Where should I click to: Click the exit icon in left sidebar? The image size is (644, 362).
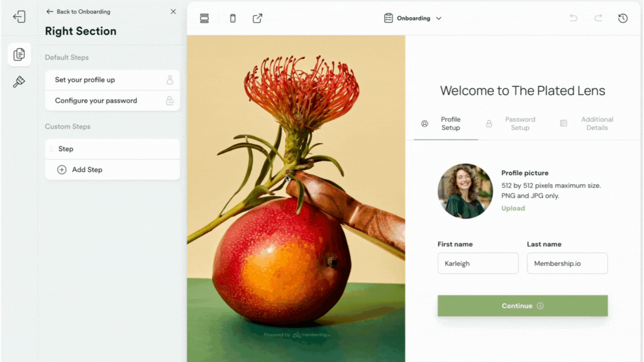tap(19, 17)
